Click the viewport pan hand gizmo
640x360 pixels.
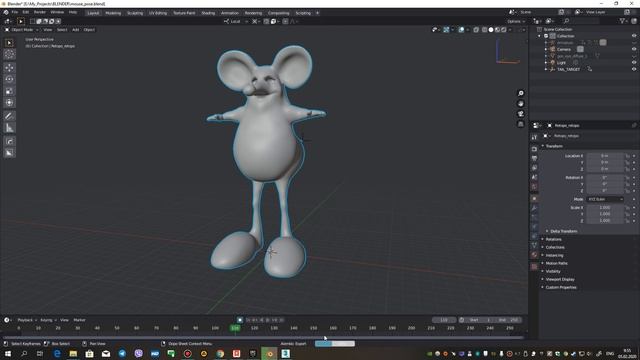pos(520,104)
